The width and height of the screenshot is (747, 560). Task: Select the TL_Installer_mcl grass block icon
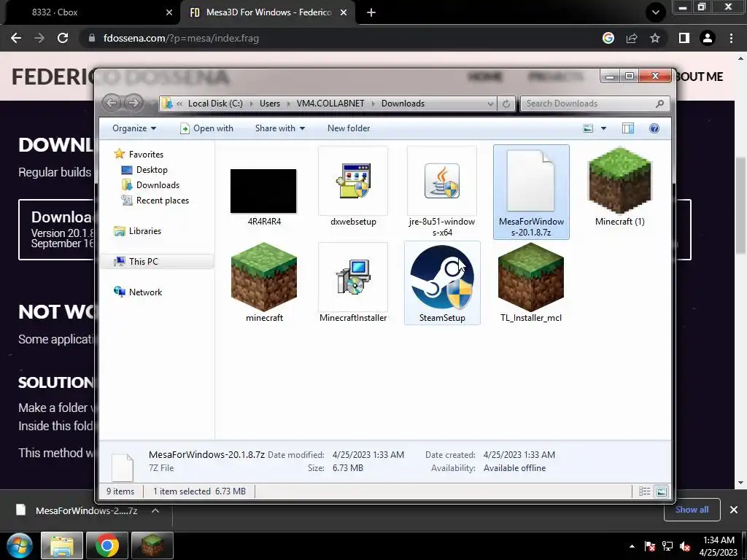pos(531,277)
